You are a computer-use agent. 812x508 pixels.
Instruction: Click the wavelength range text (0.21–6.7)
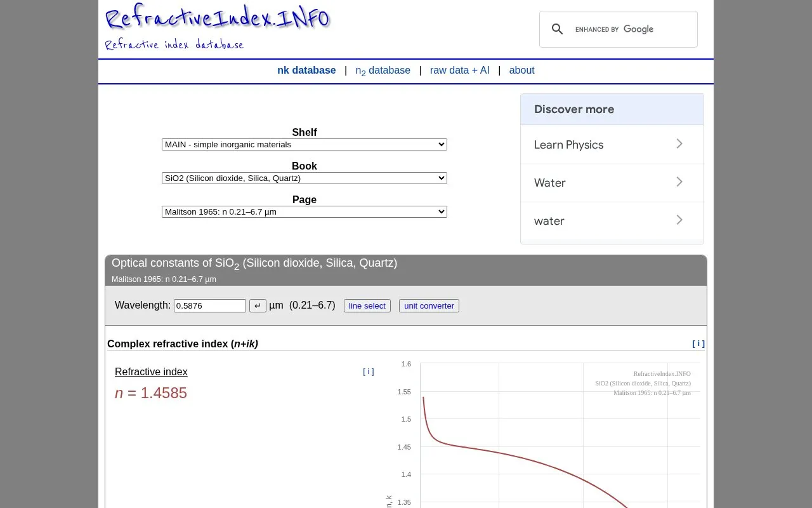pyautogui.click(x=312, y=305)
